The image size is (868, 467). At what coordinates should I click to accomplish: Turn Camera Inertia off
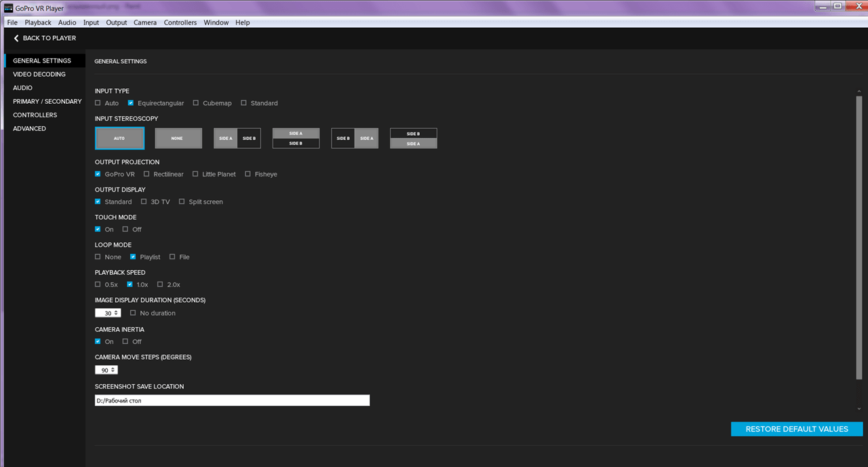click(125, 341)
